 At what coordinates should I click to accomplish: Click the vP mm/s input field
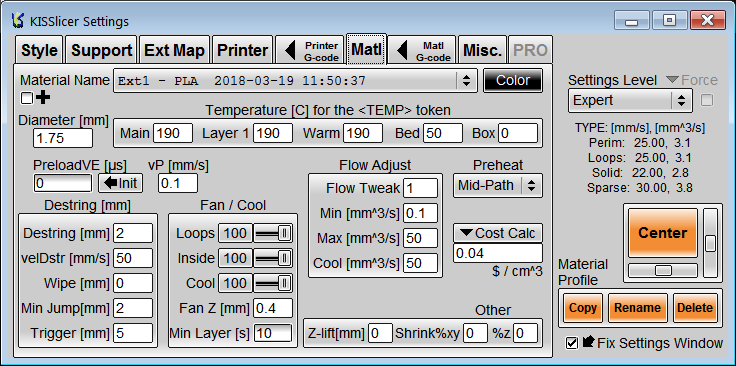click(178, 183)
